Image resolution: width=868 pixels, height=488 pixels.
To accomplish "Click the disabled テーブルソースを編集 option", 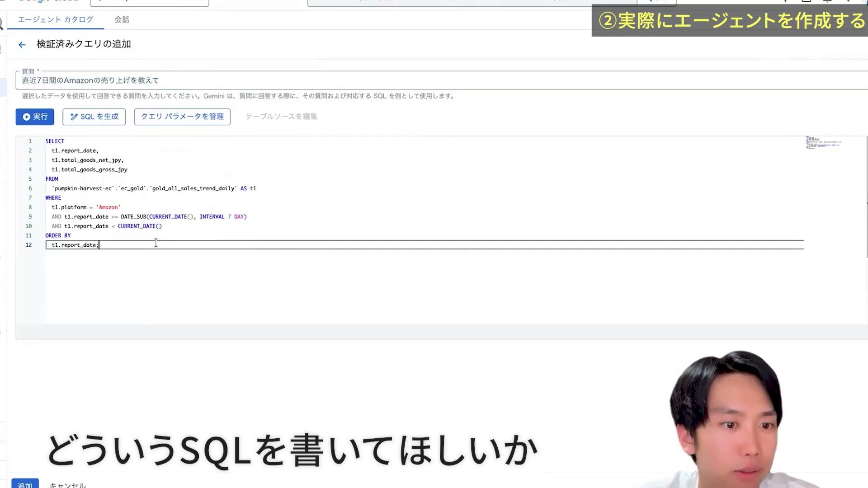I will click(x=281, y=117).
